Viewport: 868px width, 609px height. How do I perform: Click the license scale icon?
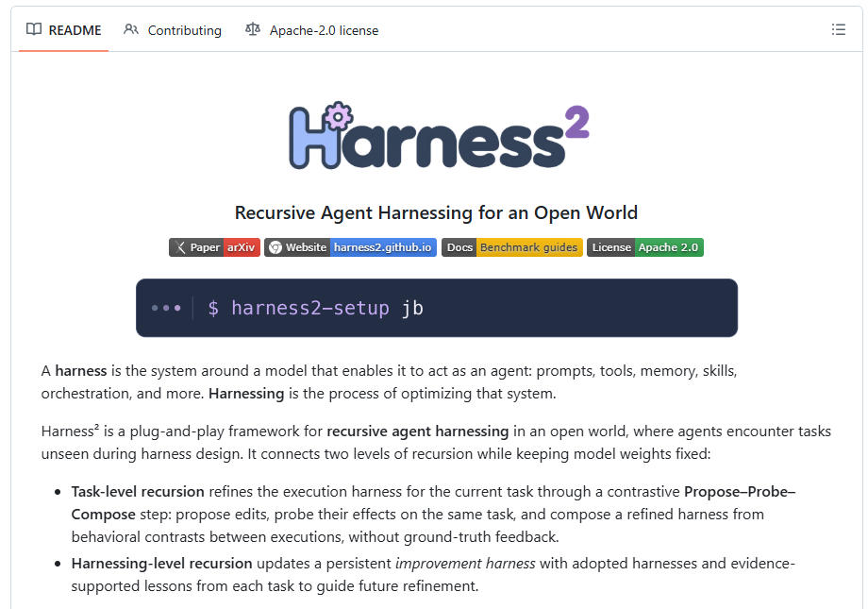click(253, 29)
